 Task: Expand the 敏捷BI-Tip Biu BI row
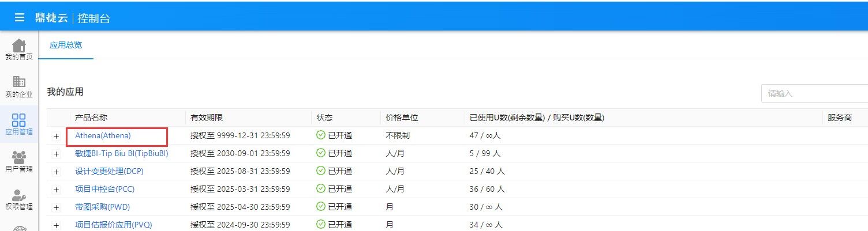(57, 154)
